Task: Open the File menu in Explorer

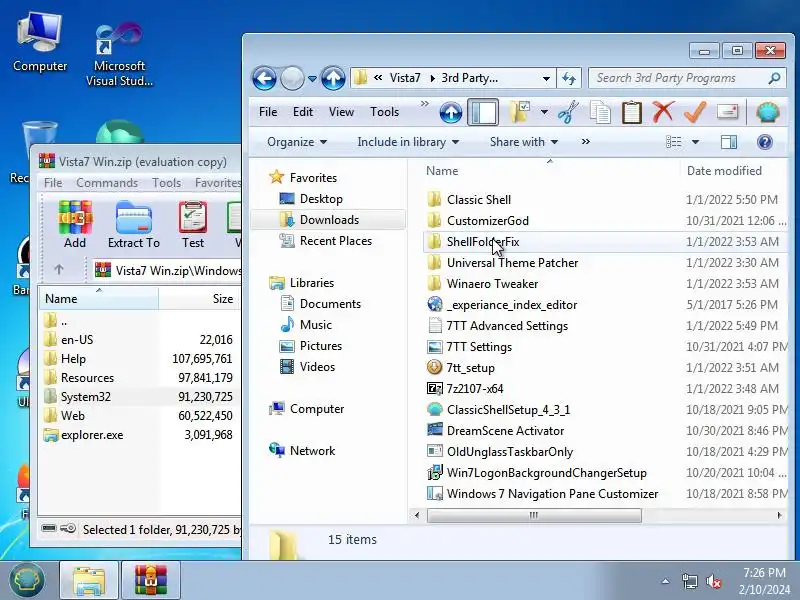Action: [x=268, y=112]
